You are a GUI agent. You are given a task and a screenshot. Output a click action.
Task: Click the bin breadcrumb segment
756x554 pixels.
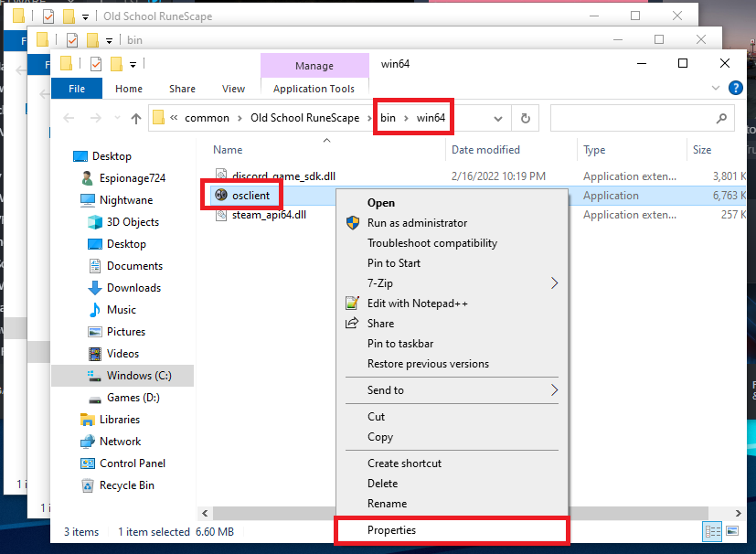pyautogui.click(x=388, y=118)
